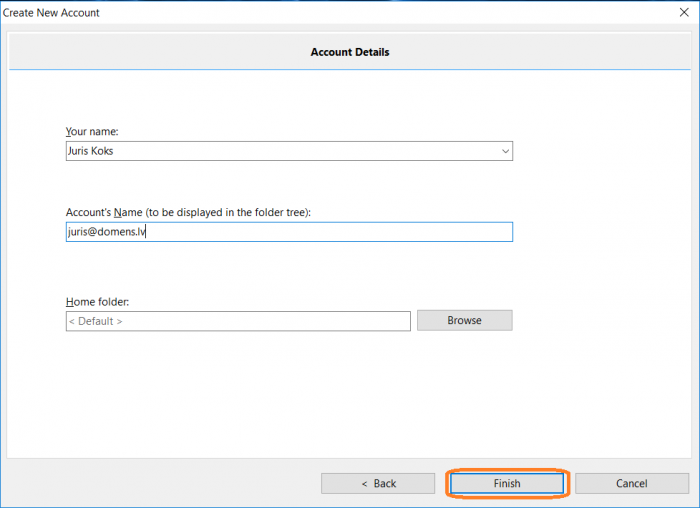Go back using the Back button

pos(378,483)
